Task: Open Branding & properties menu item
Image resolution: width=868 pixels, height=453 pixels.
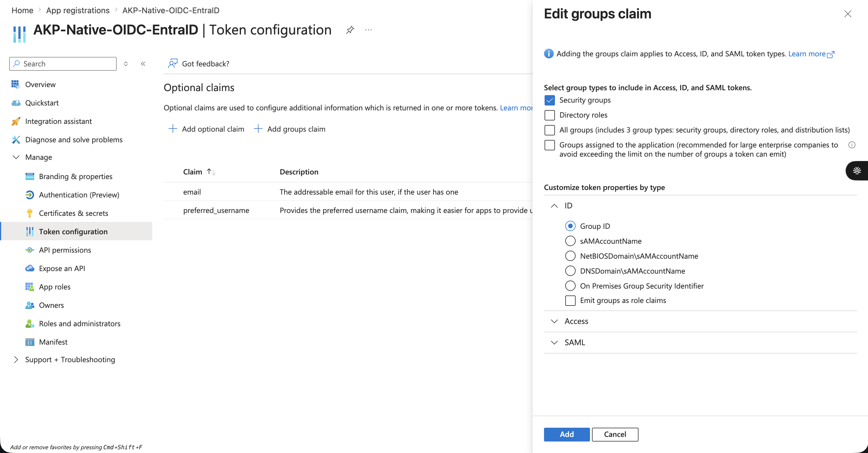Action: click(76, 176)
